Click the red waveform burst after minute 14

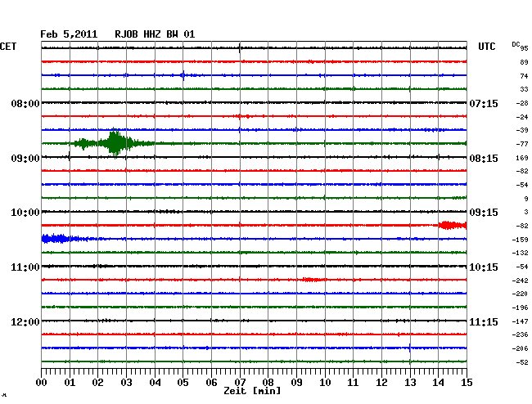pos(453,226)
